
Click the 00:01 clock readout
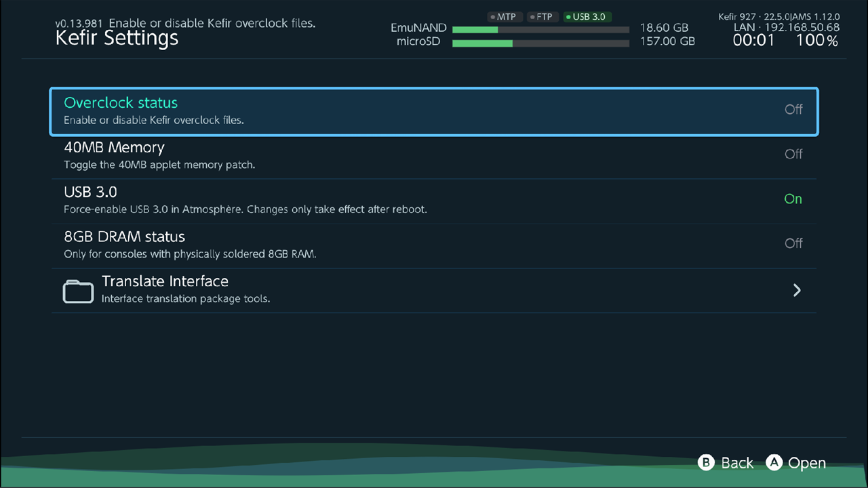(753, 41)
